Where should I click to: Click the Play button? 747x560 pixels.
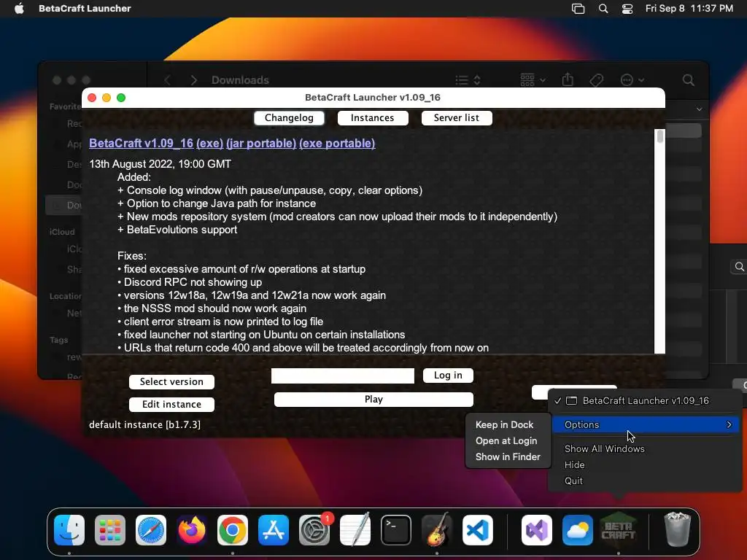click(373, 399)
